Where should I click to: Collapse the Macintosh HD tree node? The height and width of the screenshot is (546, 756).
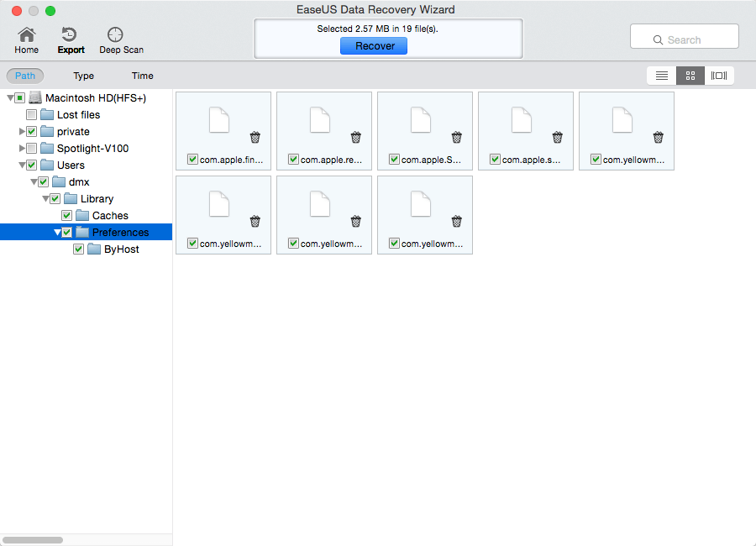pos(10,98)
